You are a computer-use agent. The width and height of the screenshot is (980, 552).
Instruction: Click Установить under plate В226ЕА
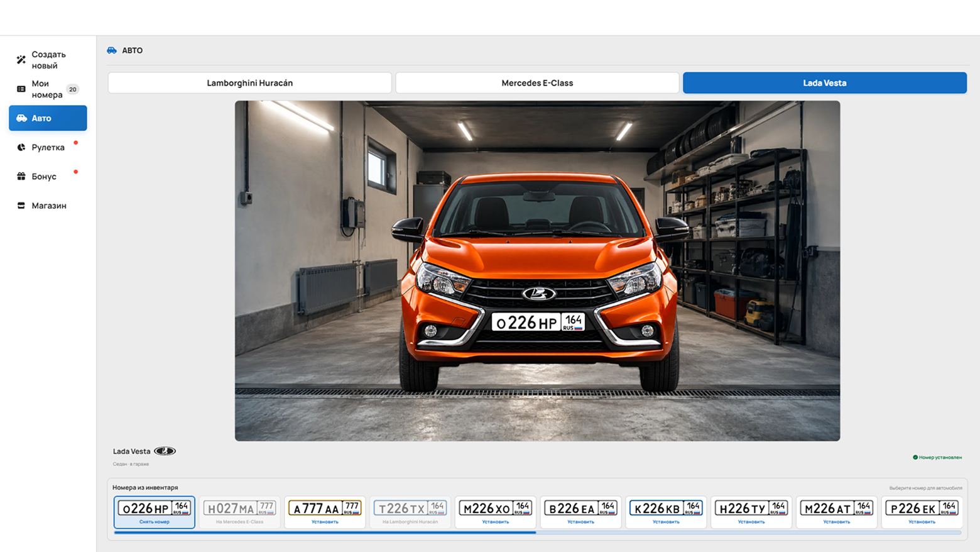tap(580, 522)
